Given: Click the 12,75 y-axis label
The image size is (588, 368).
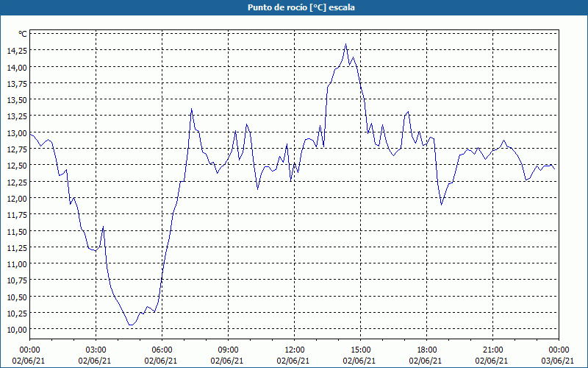Looking at the screenshot, I should tap(17, 149).
